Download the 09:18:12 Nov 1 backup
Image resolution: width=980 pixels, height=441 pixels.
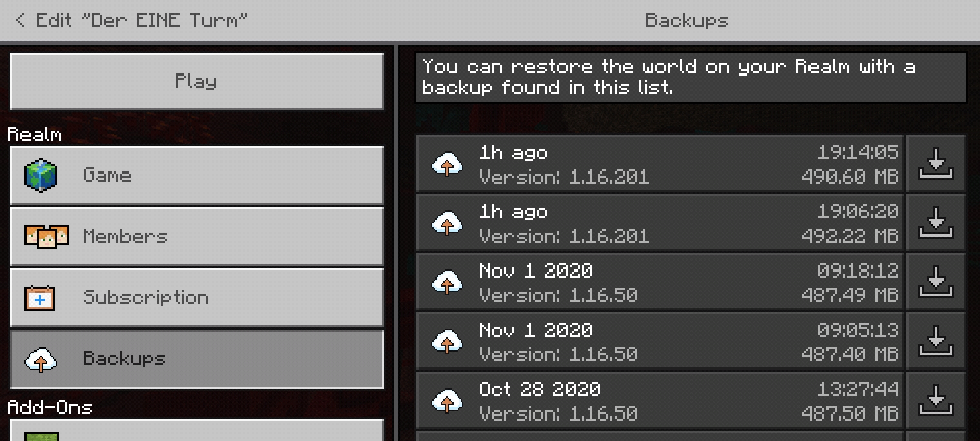pyautogui.click(x=936, y=282)
